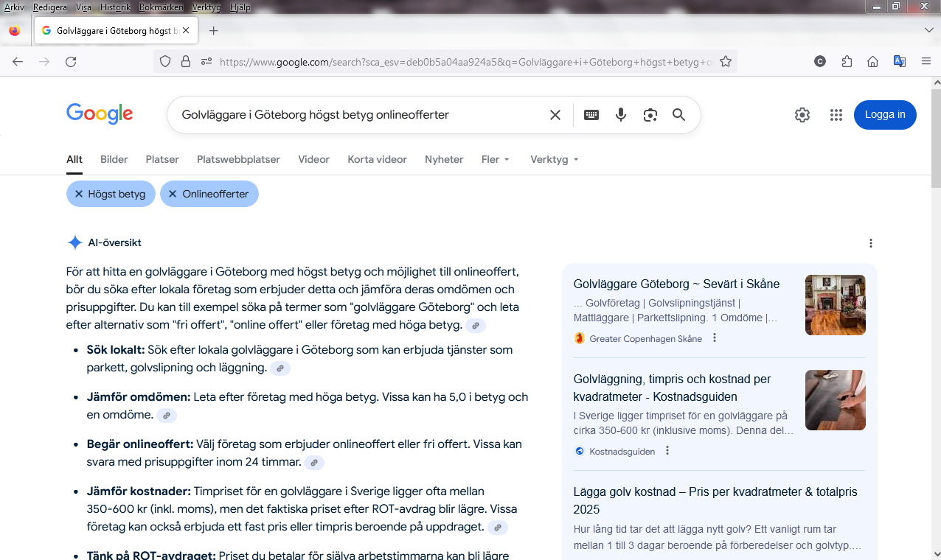Open the Google apps grid

(x=836, y=115)
